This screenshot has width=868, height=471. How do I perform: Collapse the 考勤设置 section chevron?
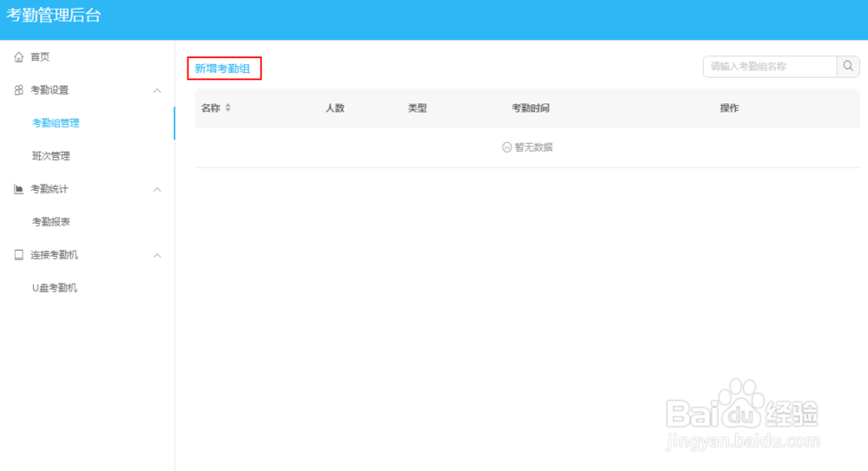tap(157, 90)
